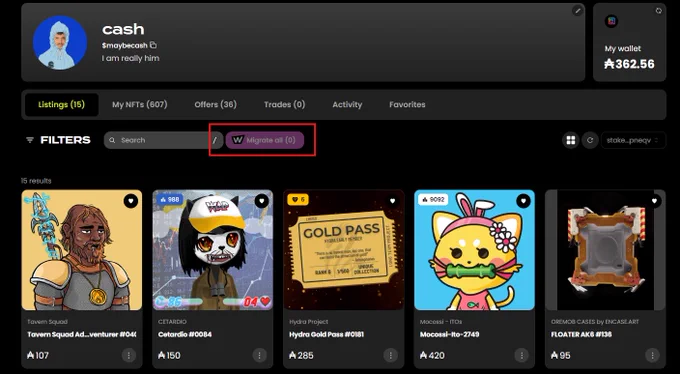Click the FLOATER AK6 #136 title

581,335
